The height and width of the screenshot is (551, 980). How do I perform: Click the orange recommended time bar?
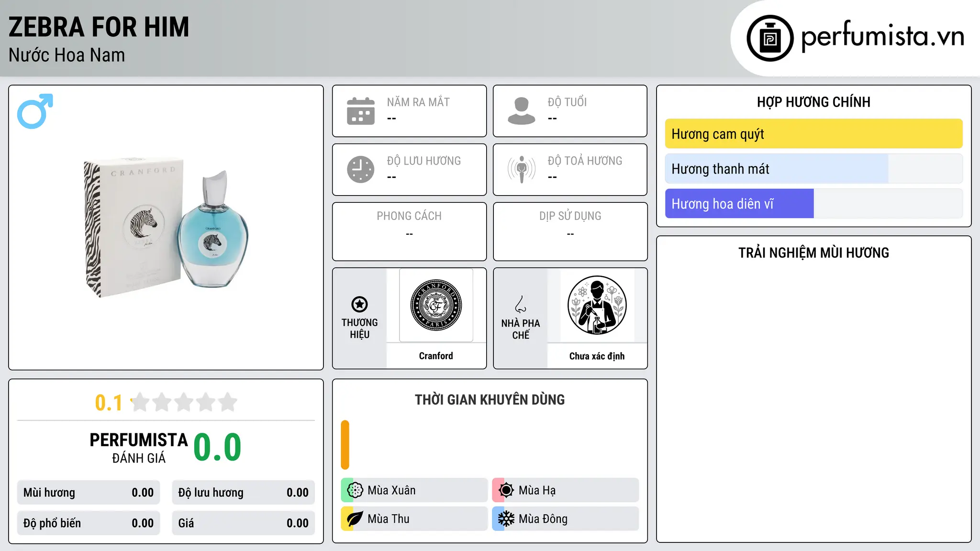point(345,445)
